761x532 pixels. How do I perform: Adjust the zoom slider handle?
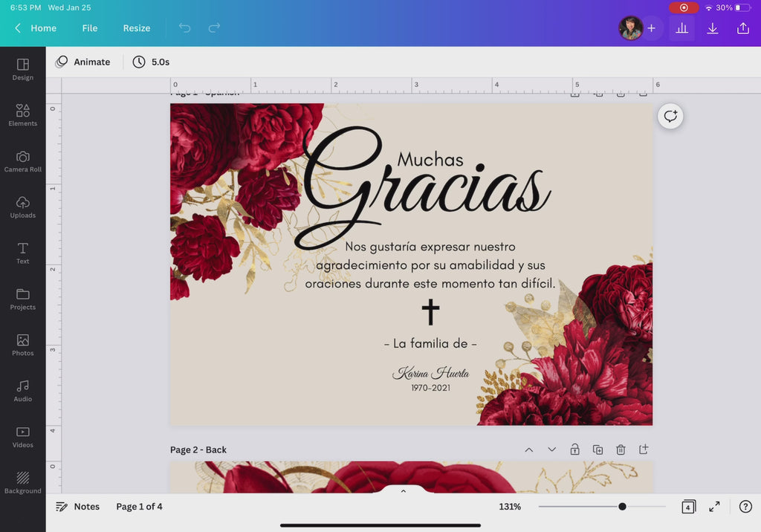[x=622, y=507]
